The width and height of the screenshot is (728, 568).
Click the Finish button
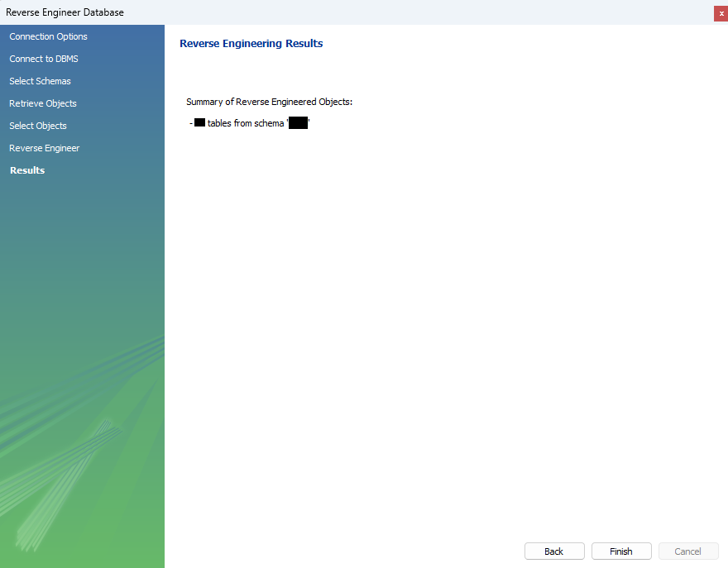tap(621, 551)
